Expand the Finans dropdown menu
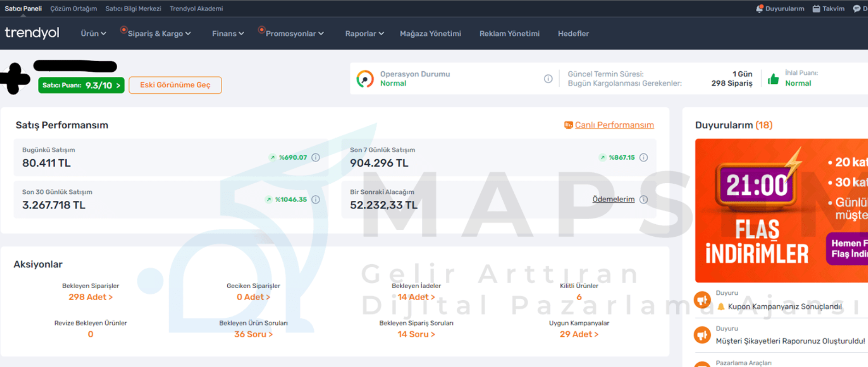868x367 pixels. tap(228, 34)
